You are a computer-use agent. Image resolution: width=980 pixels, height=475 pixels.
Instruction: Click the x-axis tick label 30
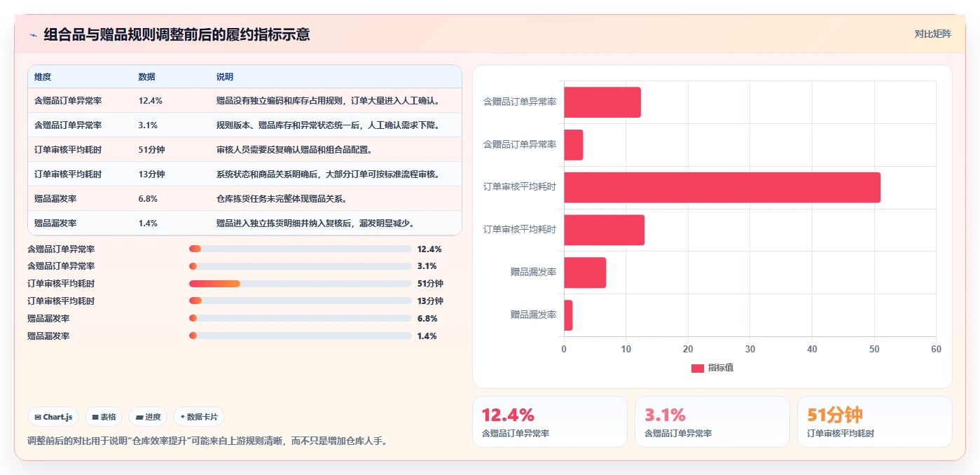(750, 349)
